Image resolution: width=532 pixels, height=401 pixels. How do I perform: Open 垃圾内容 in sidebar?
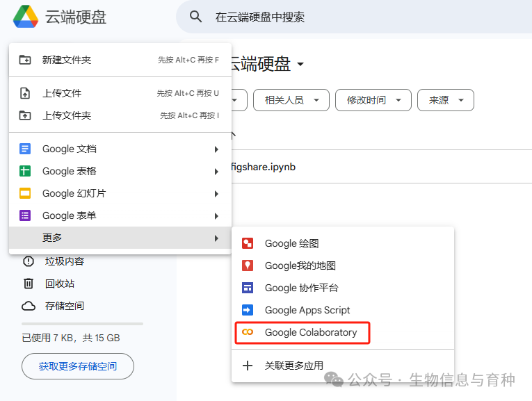click(64, 261)
